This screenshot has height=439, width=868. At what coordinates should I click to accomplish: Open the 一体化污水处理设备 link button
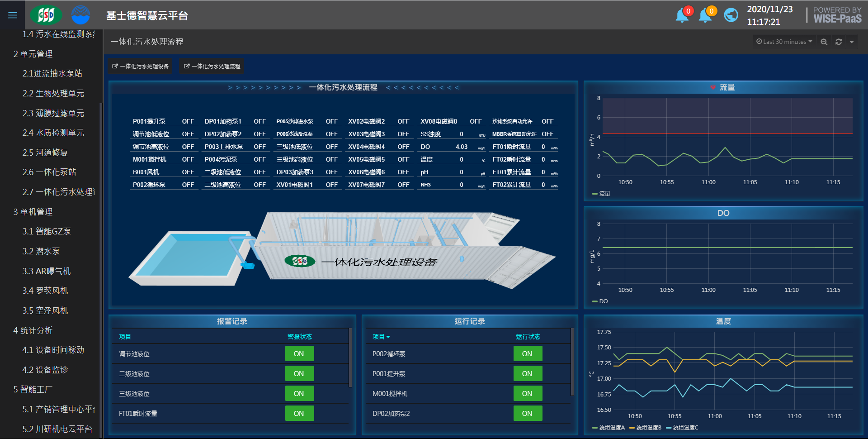coord(141,66)
